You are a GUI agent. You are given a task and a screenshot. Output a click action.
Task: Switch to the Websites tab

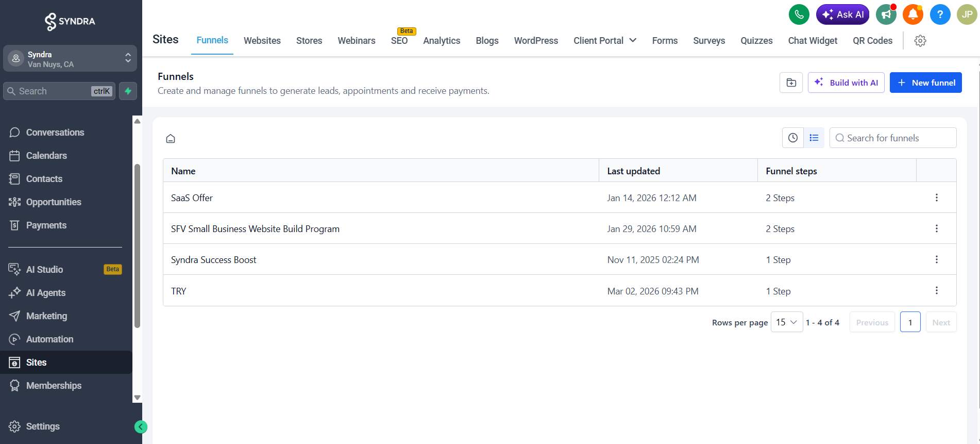[x=262, y=41]
